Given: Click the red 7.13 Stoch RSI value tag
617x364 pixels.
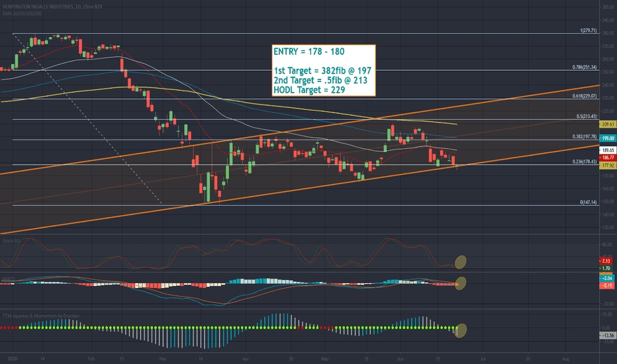Looking at the screenshot, I should [x=606, y=261].
